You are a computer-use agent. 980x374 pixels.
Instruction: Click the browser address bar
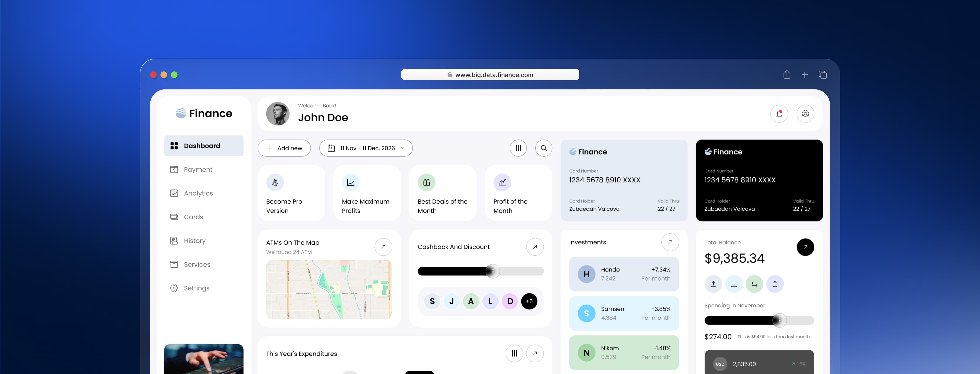[x=490, y=74]
